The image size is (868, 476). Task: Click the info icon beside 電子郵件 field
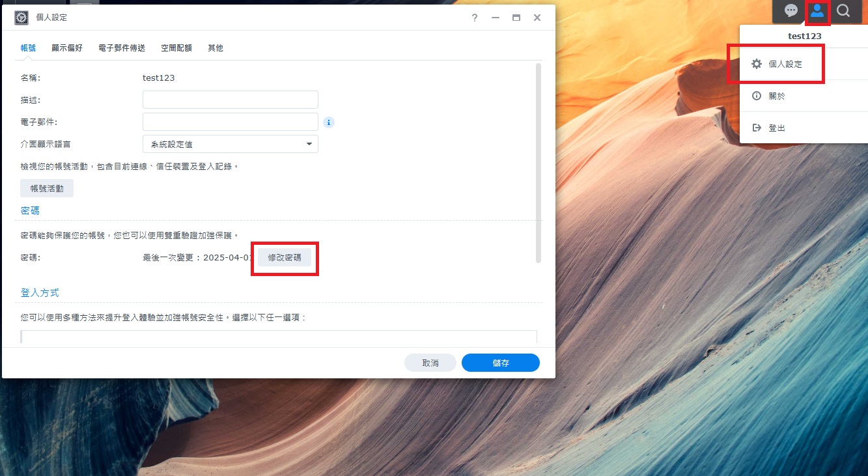(x=329, y=122)
